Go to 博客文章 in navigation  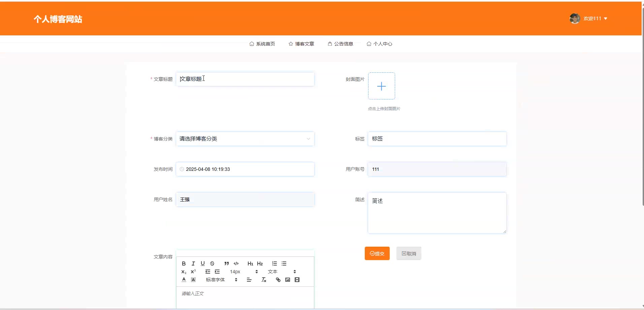click(301, 44)
